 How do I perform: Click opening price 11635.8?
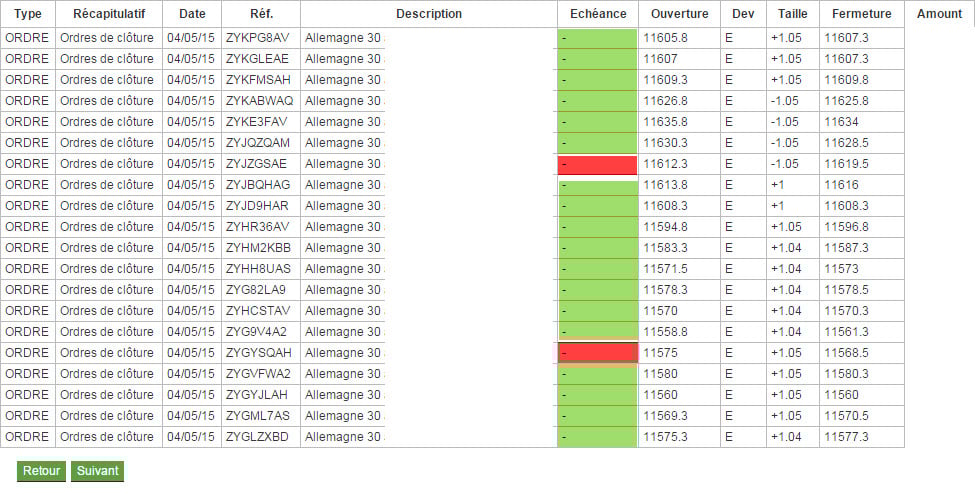point(665,122)
